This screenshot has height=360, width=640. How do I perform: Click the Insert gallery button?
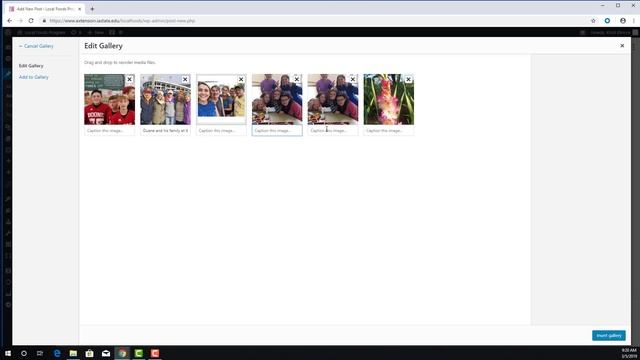click(x=609, y=336)
